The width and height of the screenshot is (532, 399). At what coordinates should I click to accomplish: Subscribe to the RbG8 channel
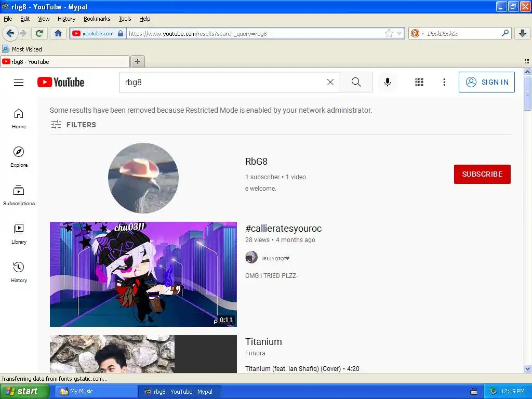[x=482, y=174]
